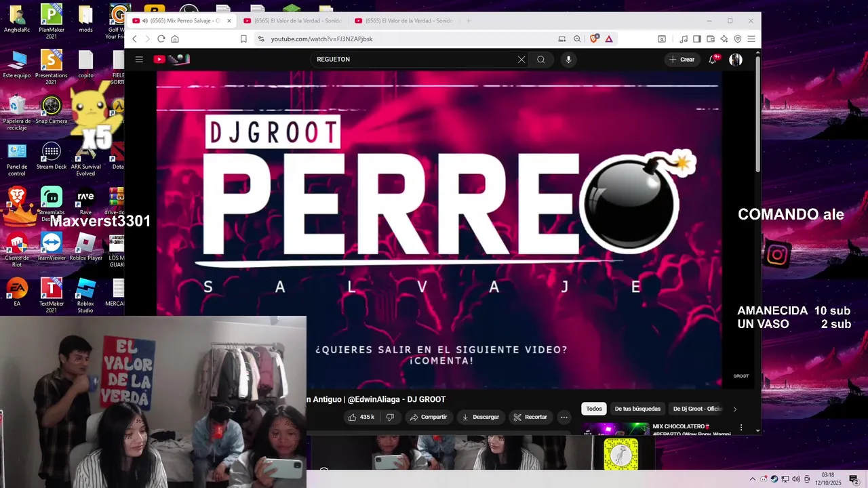This screenshot has height=488, width=868.
Task: Select the Todos filter chip
Action: [x=594, y=409]
